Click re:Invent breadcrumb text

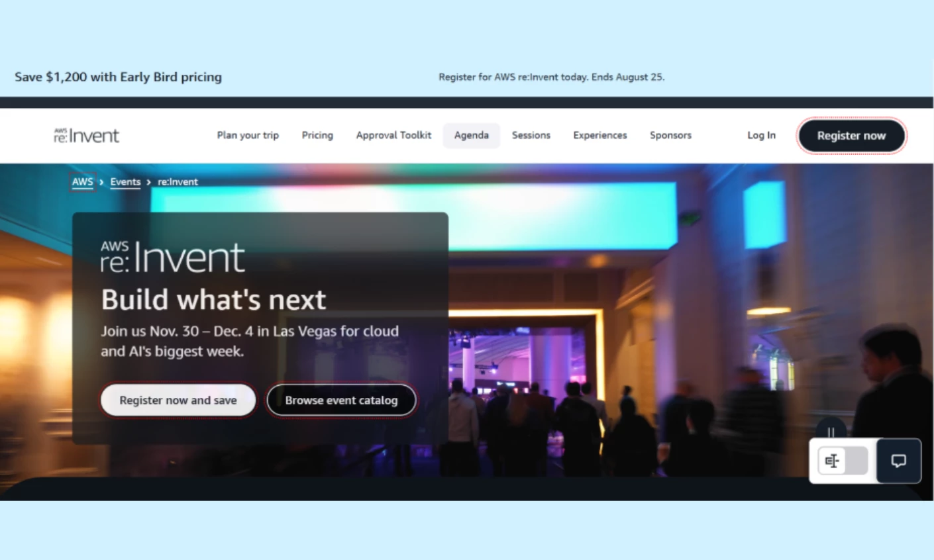(x=178, y=181)
